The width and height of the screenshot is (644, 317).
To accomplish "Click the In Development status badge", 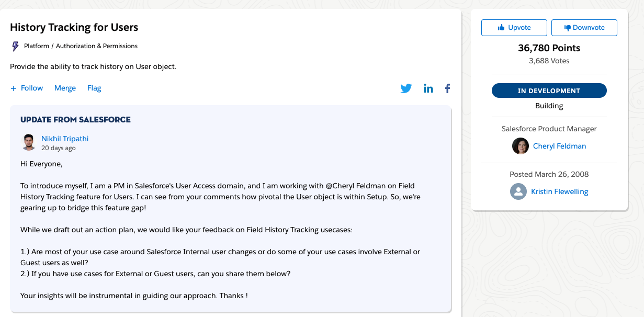I will pyautogui.click(x=549, y=90).
